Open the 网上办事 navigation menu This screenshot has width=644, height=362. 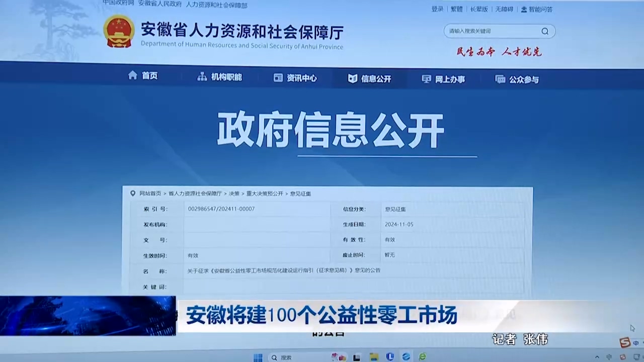click(x=443, y=79)
